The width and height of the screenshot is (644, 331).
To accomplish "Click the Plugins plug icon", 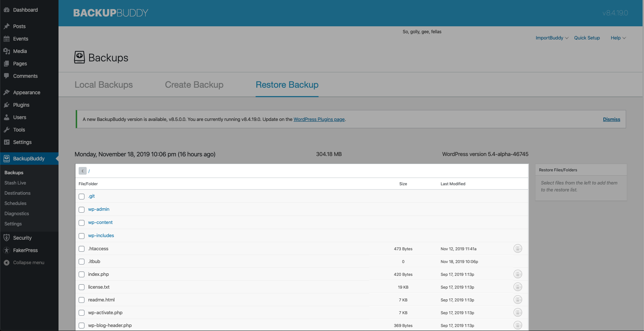I will click(x=7, y=105).
